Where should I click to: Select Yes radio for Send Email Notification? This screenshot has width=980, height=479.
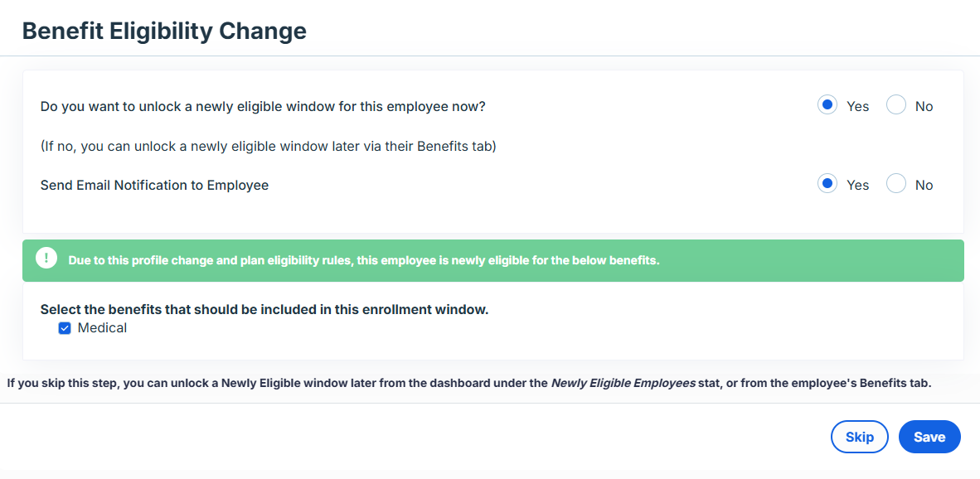[827, 184]
